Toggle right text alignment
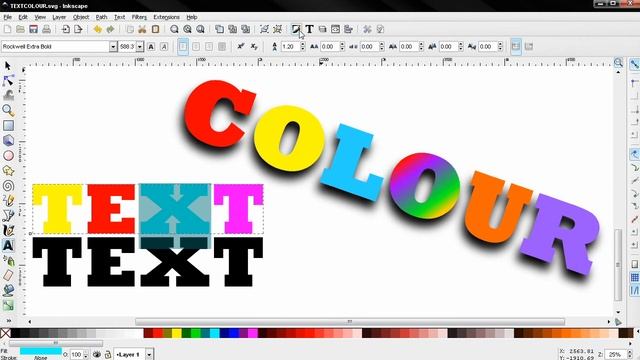Image resolution: width=640 pixels, height=360 pixels. tap(209, 47)
